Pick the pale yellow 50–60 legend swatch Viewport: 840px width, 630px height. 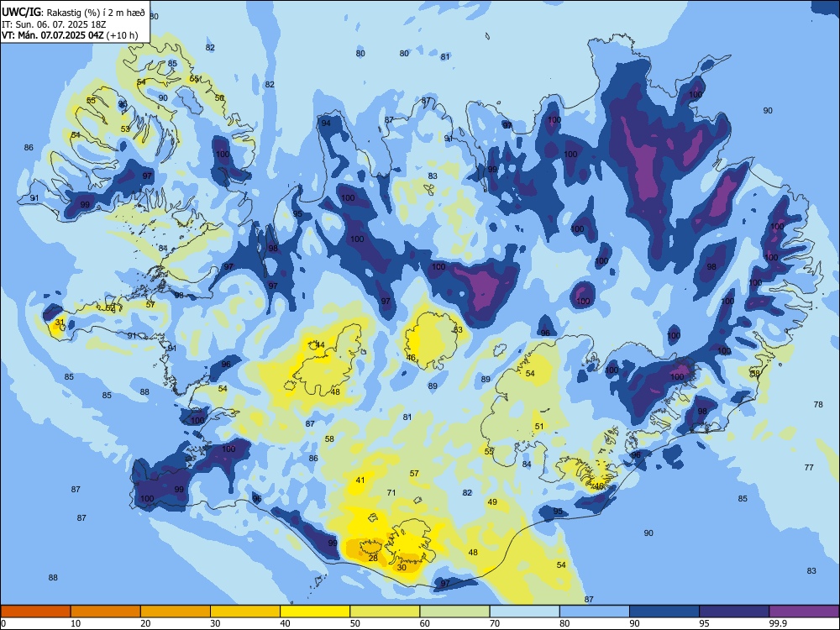385,612
